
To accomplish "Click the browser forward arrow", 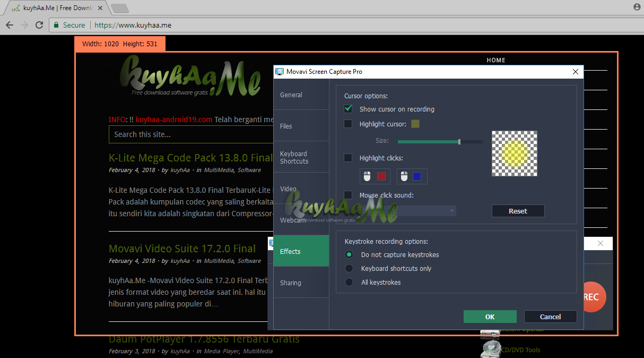I will [24, 25].
